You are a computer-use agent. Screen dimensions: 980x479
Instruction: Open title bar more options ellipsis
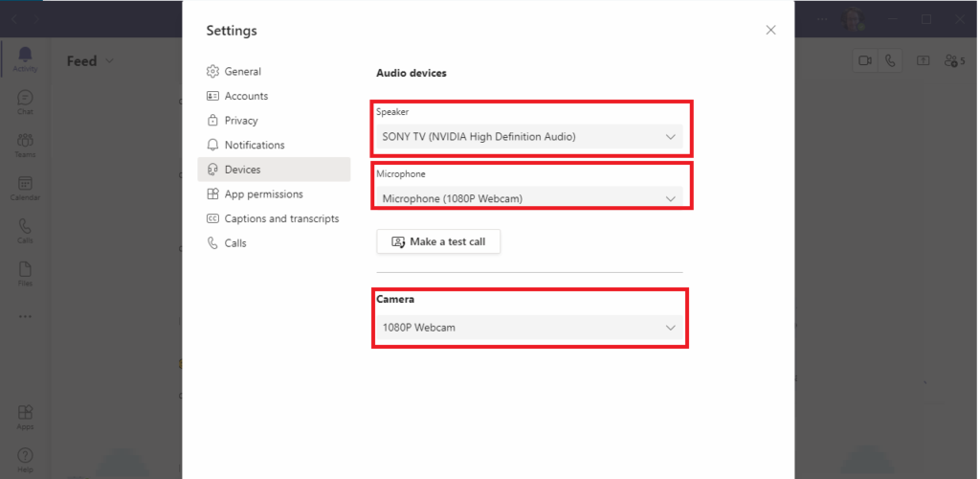pyautogui.click(x=822, y=19)
